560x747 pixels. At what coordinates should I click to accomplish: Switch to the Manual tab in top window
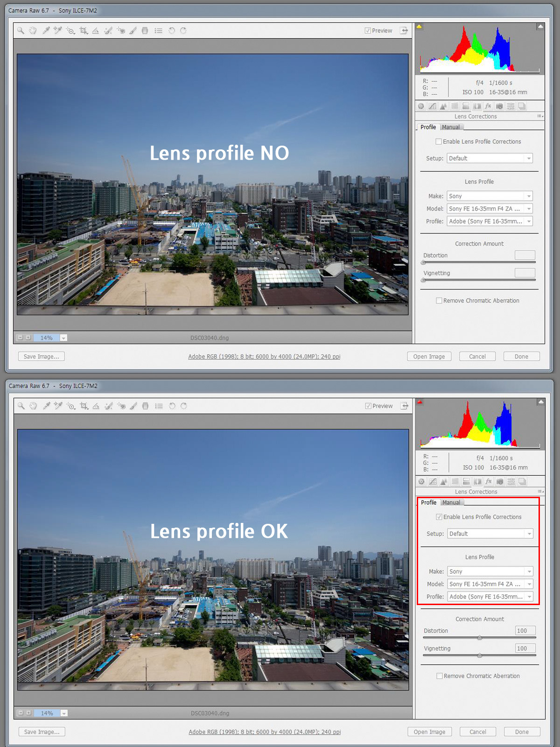click(x=450, y=127)
